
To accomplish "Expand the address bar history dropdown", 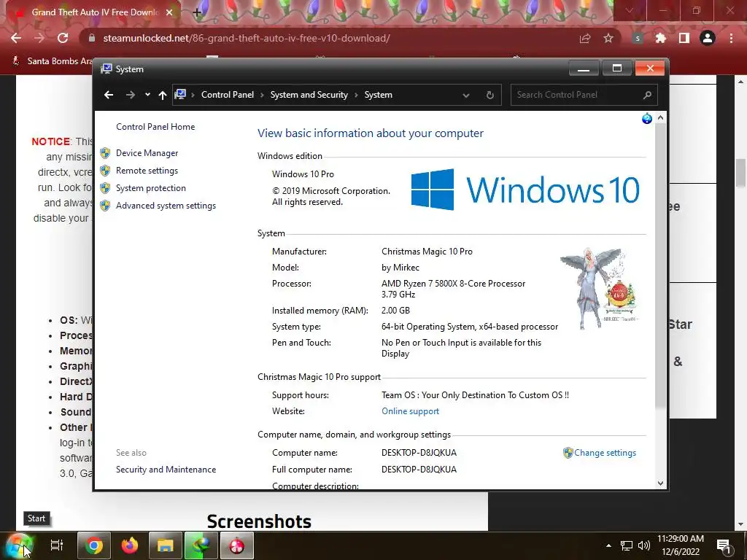I will [466, 96].
